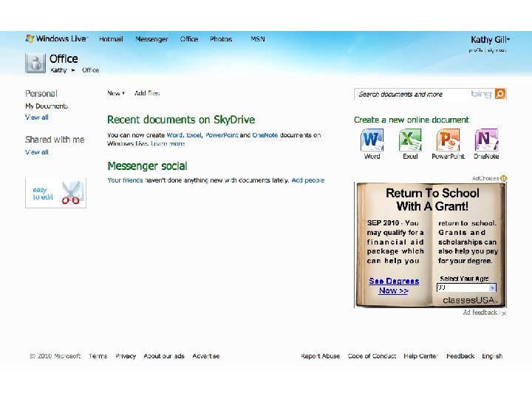Image resolution: width=532 pixels, height=399 pixels.
Task: Open My Documents in the Personal section
Action: tap(47, 106)
